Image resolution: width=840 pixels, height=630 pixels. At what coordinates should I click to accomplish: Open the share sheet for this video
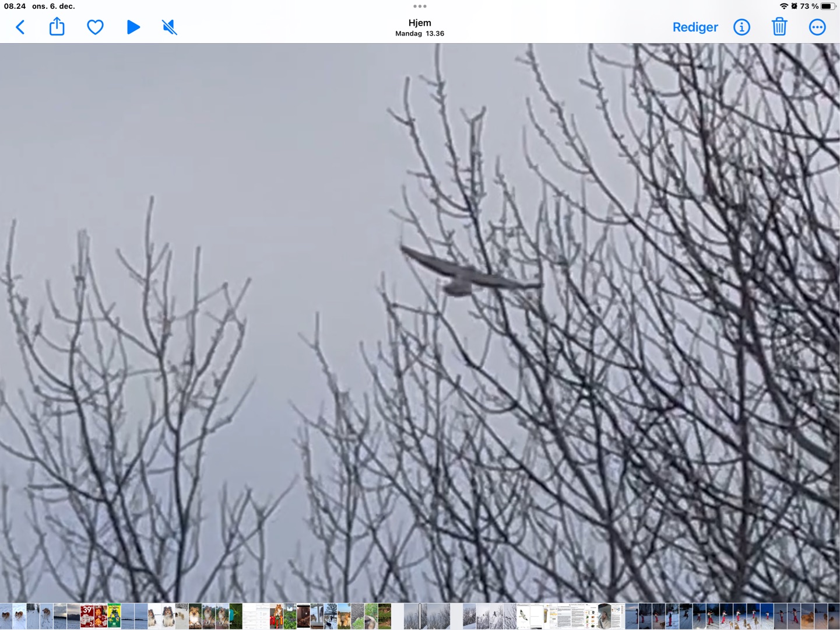click(x=57, y=27)
